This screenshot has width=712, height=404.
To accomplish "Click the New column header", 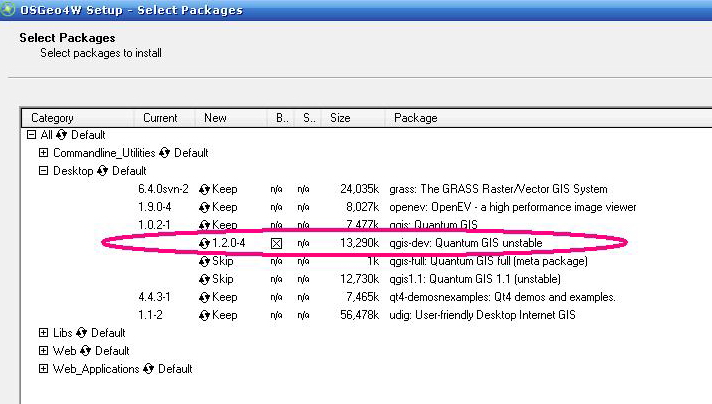I will click(x=231, y=118).
